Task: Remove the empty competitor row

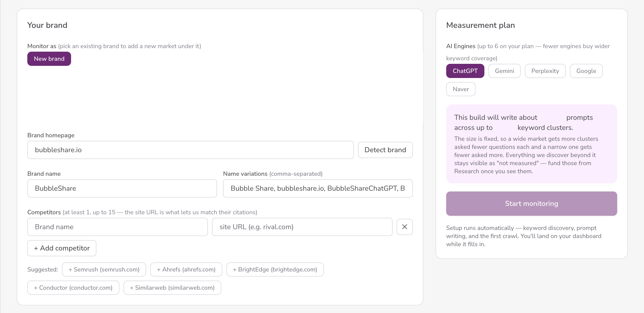Action: click(404, 227)
